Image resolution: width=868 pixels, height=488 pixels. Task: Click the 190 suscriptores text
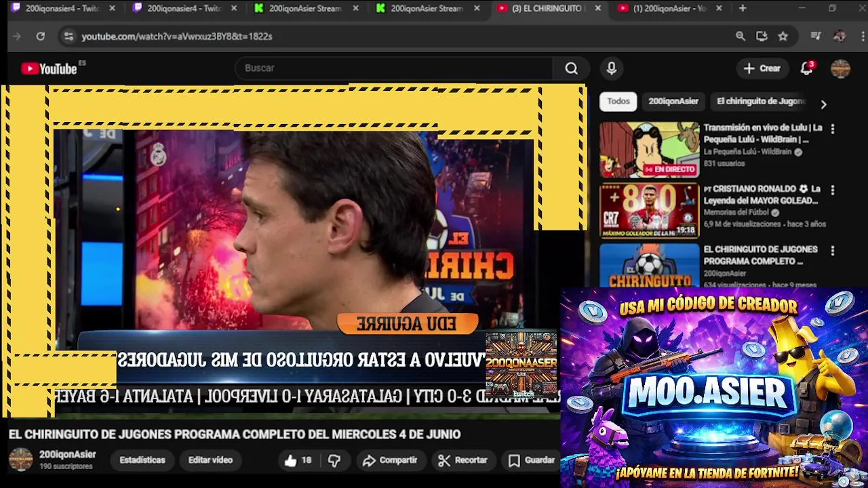point(66,466)
